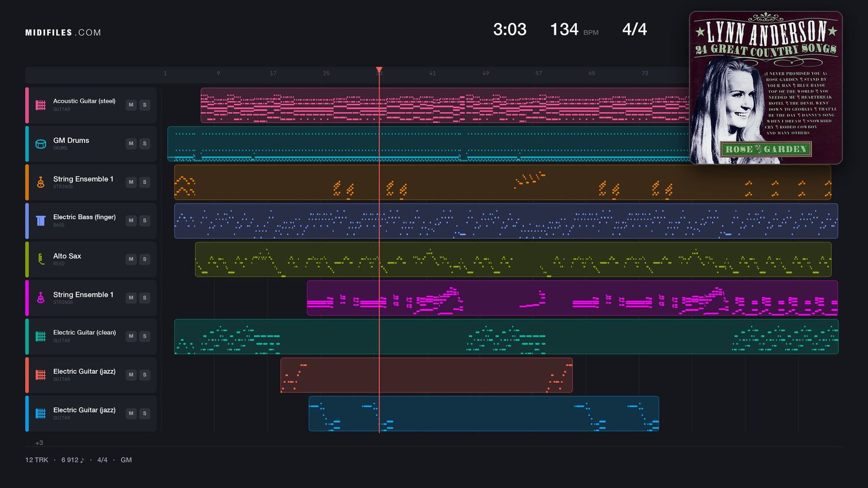
Task: Solo the Electric Guitar (clean) track
Action: (145, 336)
